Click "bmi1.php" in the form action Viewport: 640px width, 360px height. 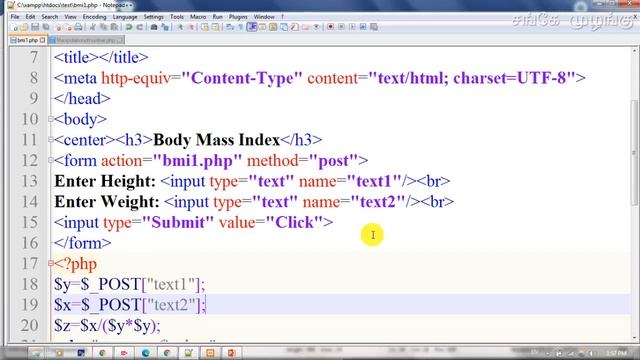[197, 161]
